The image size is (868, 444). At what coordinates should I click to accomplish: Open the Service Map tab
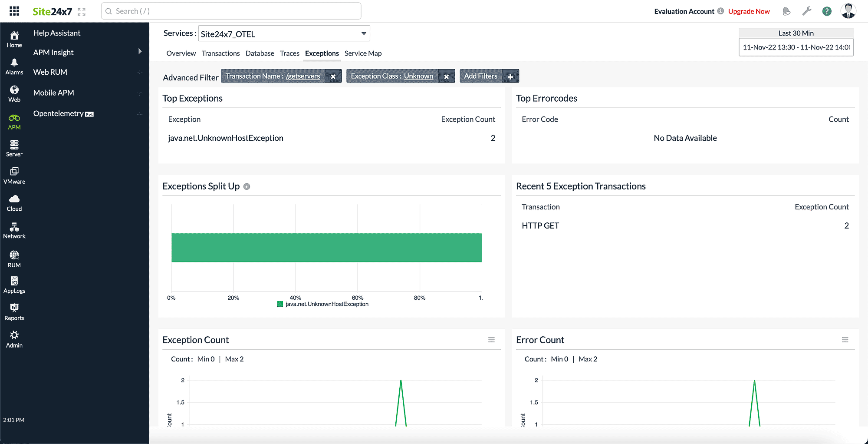(363, 53)
